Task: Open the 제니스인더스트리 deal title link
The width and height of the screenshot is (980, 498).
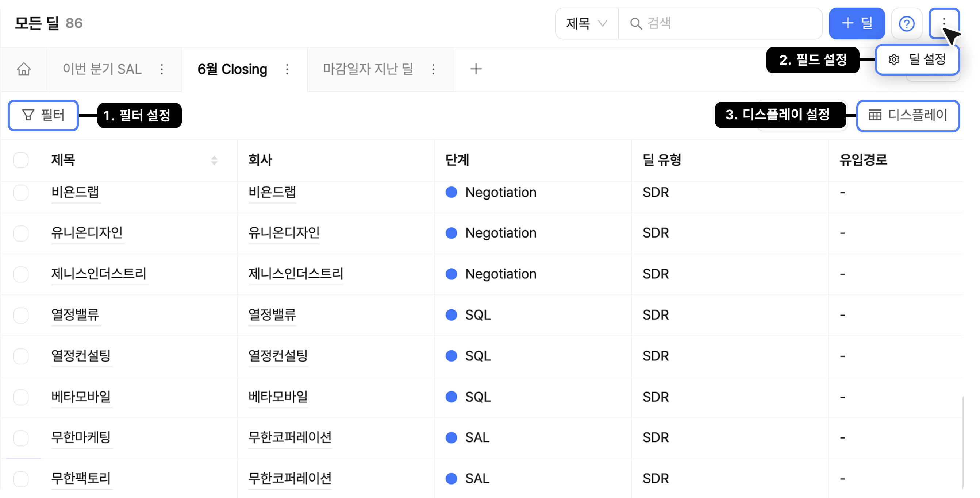Action: click(99, 274)
